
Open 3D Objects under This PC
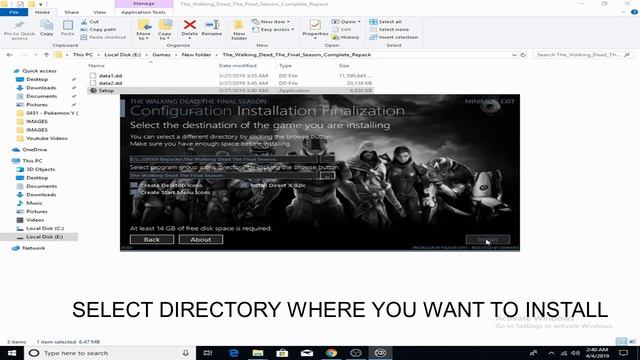coord(40,169)
